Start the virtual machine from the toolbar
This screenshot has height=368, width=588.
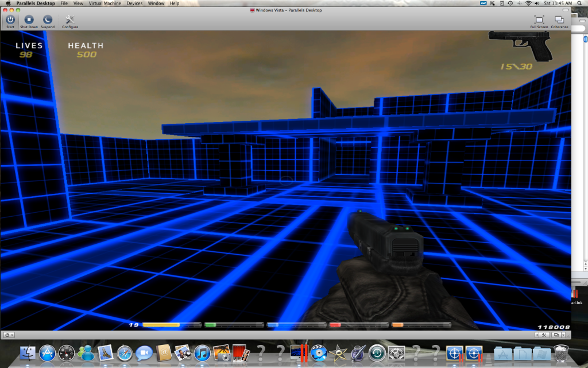10,21
